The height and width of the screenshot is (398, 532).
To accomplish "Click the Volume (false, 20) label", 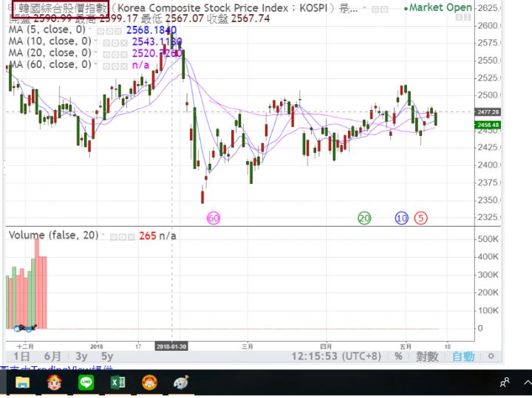I will (54, 236).
